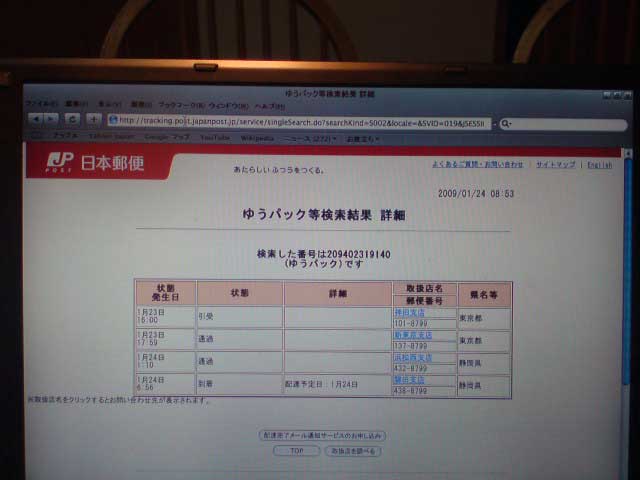Open the ファイル menu
Screen dimensions: 640x480
[41, 104]
